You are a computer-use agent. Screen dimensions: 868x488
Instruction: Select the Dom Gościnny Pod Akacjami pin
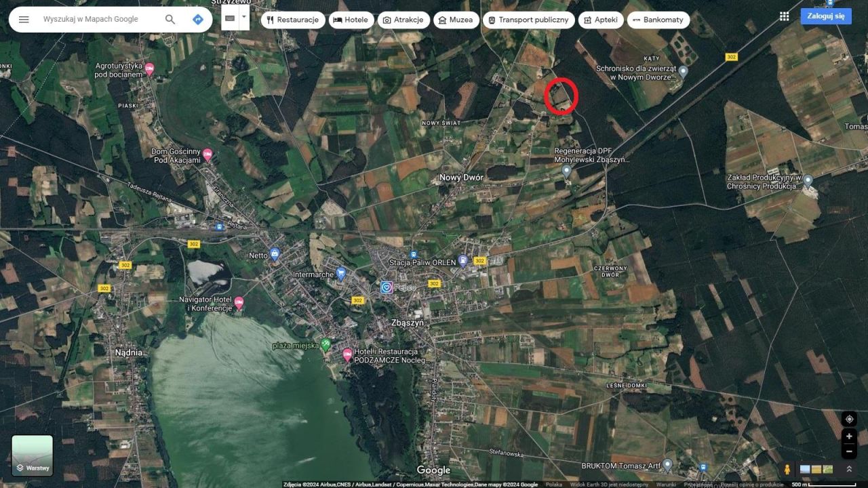click(x=208, y=155)
